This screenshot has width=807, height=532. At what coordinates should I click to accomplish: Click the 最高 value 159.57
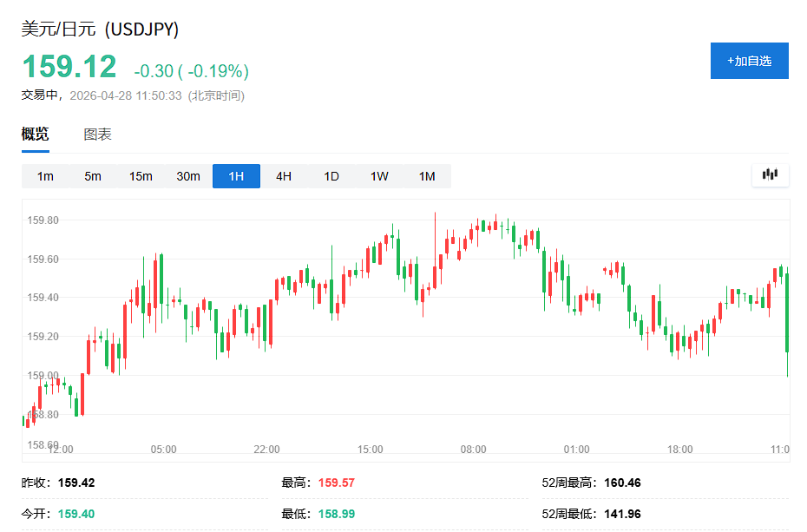(337, 483)
